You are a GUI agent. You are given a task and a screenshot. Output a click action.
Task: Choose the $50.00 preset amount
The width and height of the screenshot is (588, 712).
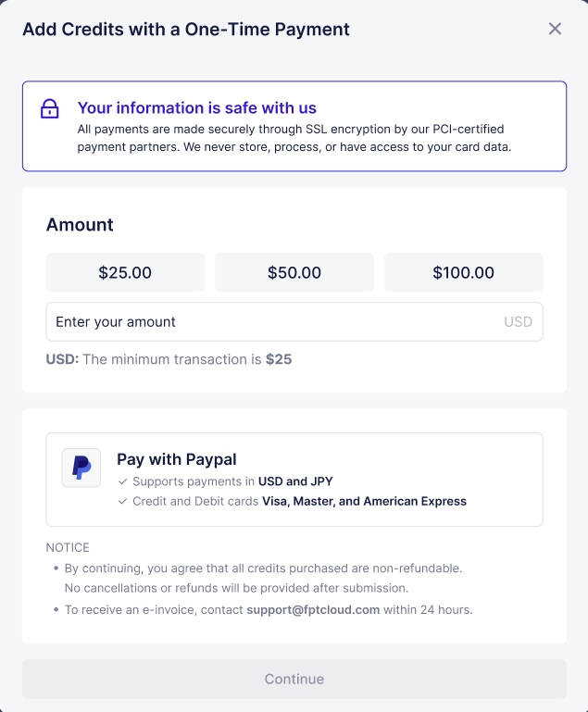point(294,273)
